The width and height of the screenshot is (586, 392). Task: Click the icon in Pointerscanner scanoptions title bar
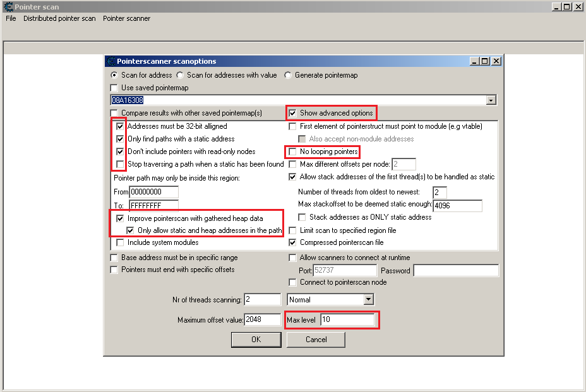[111, 61]
